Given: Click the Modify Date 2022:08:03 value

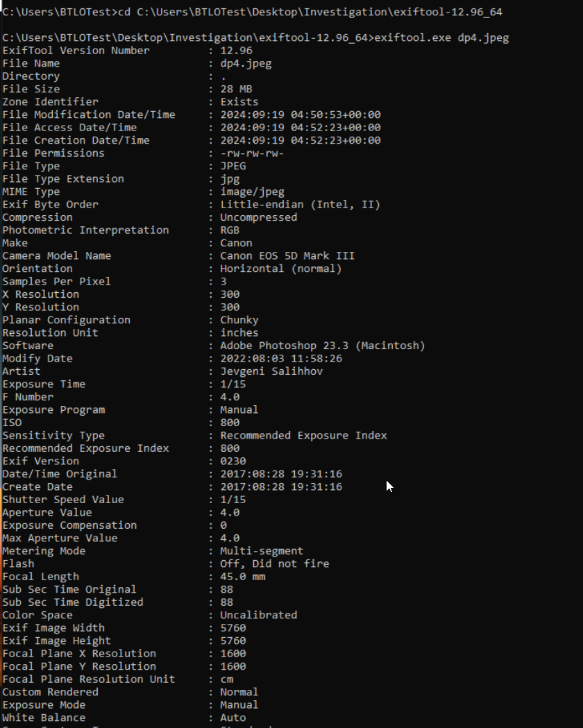Looking at the screenshot, I should pos(281,358).
